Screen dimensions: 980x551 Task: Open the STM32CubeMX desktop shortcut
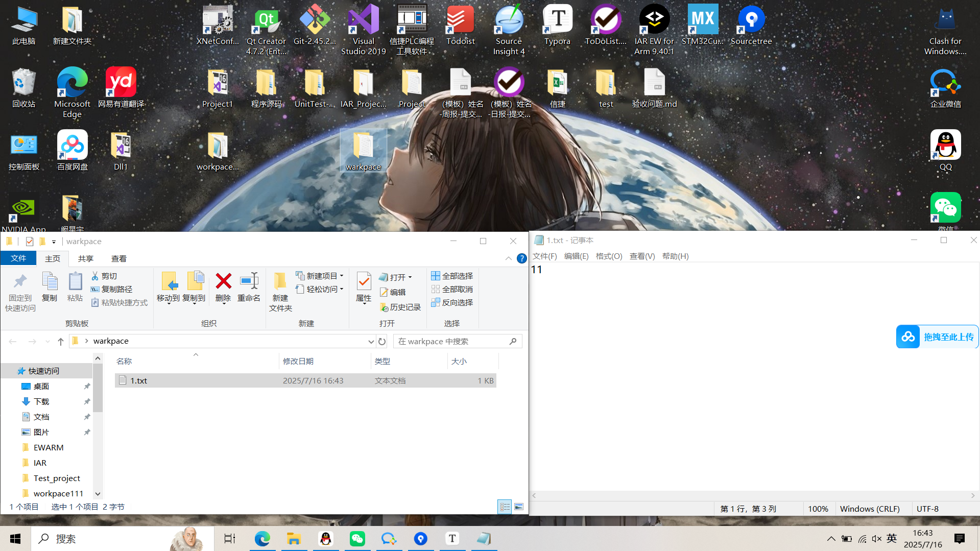pos(703,26)
